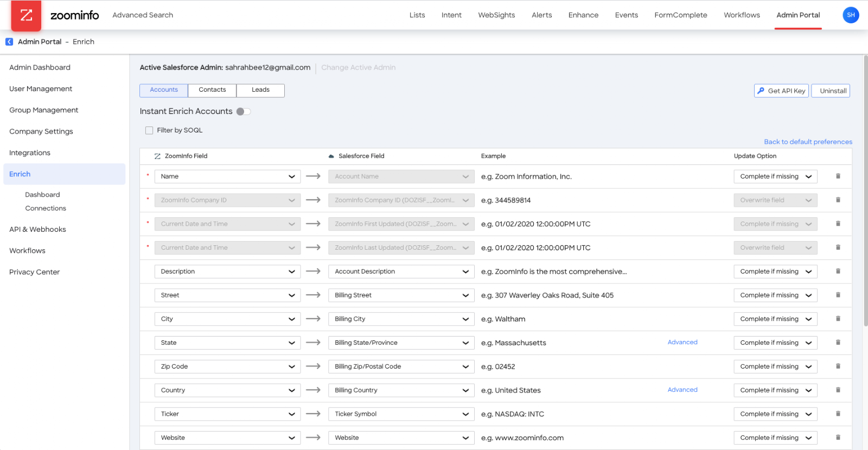The image size is (868, 450).
Task: Click the vertical page scrollbar
Action: click(865, 190)
